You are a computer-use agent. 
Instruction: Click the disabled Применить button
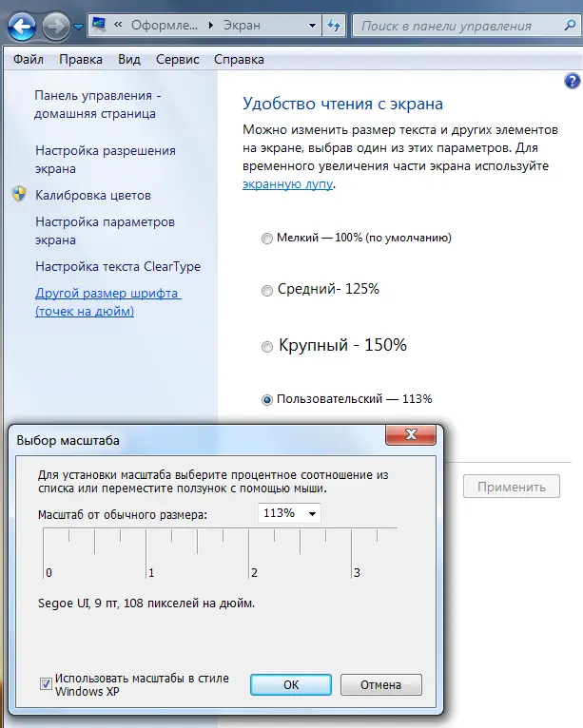pos(512,487)
